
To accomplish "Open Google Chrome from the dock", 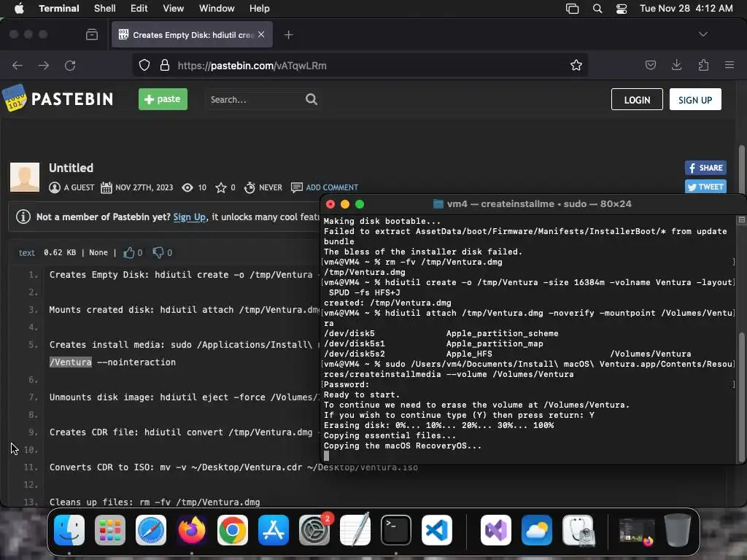I will (x=233, y=530).
